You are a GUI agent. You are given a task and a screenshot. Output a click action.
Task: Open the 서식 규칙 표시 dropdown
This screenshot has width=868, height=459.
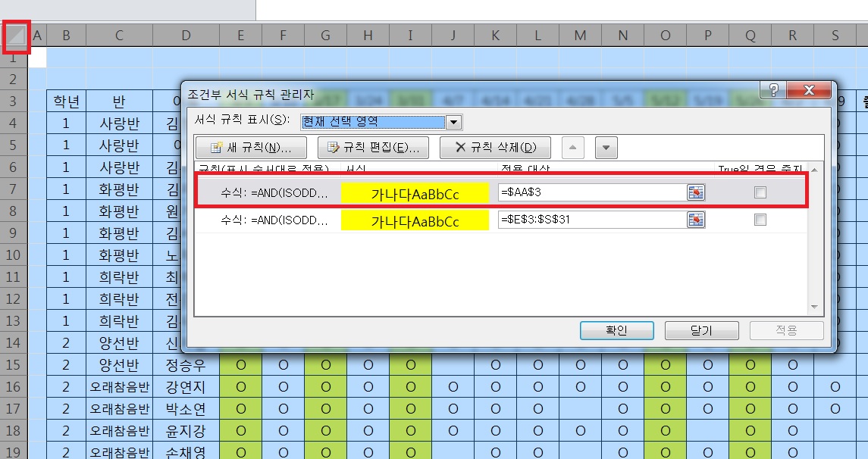click(x=453, y=123)
